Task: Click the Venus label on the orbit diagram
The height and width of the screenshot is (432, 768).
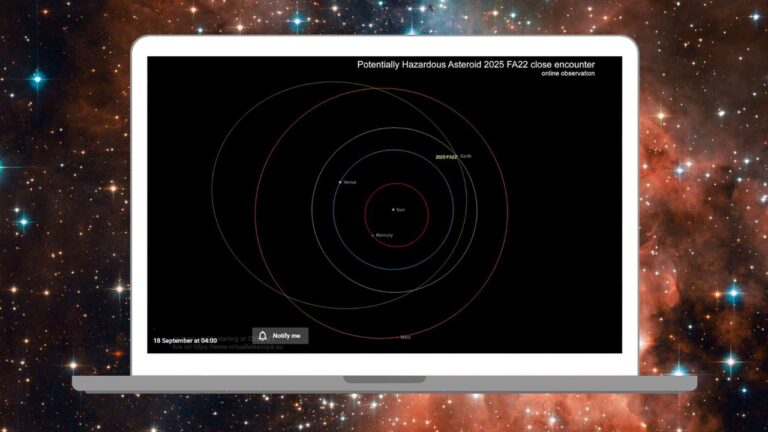Action: coord(350,182)
